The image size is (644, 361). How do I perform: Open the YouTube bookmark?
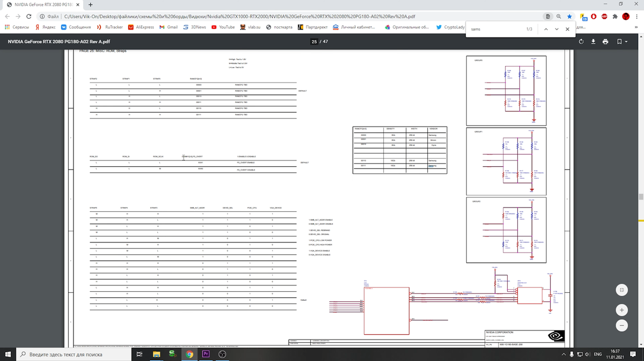(x=223, y=27)
